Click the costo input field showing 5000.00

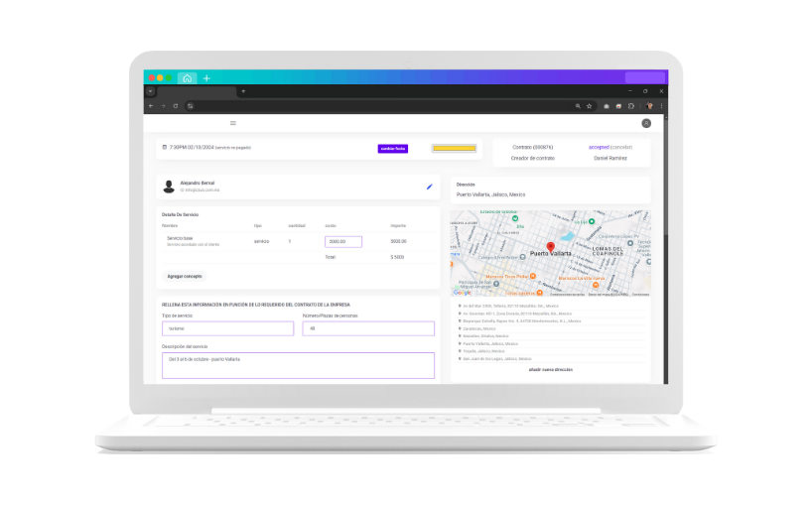click(x=343, y=241)
